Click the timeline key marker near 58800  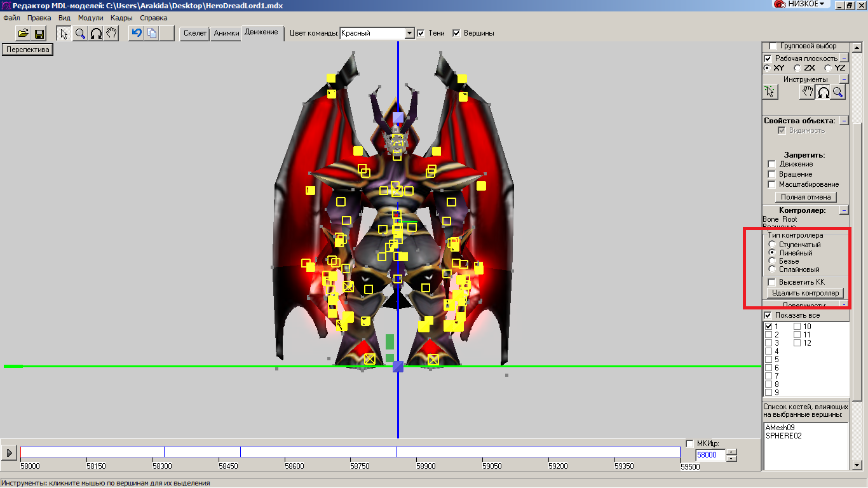click(397, 452)
